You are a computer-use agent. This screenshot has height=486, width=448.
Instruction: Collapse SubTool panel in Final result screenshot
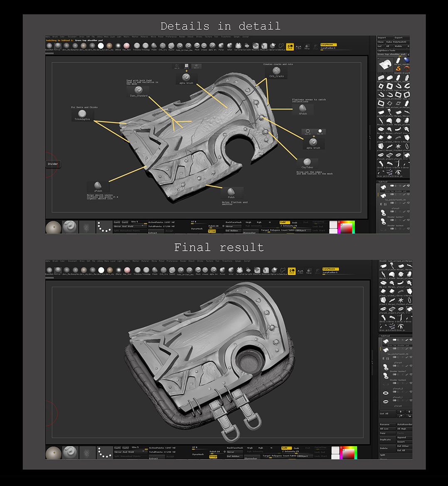point(385,336)
